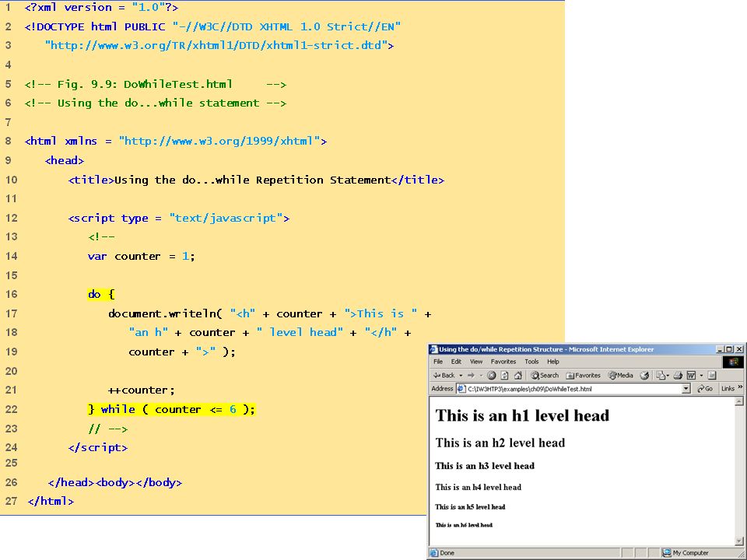Click the Done status page icon

(x=434, y=553)
